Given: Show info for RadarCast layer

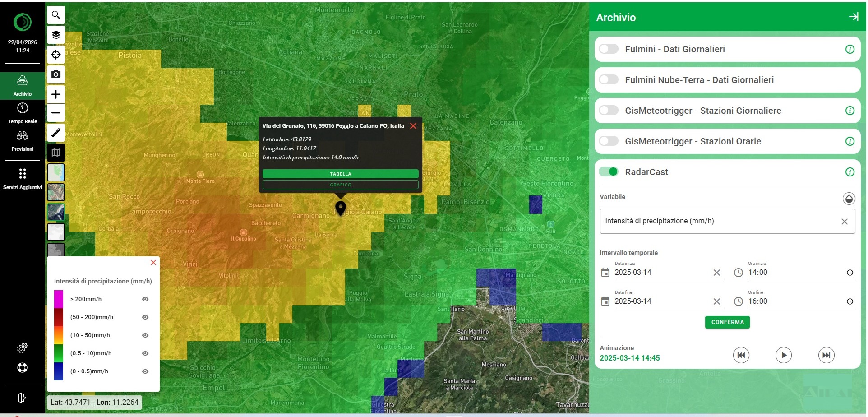Looking at the screenshot, I should tap(850, 172).
